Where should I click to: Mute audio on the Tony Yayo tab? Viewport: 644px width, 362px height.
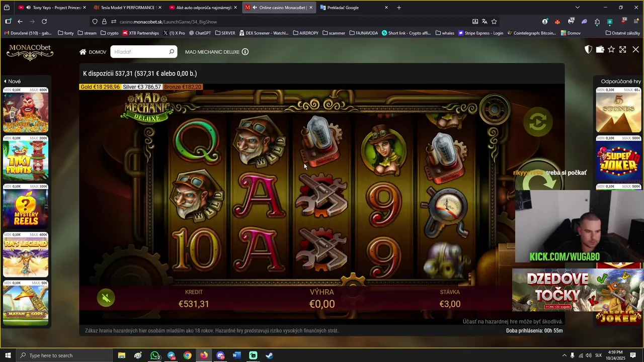[29, 8]
